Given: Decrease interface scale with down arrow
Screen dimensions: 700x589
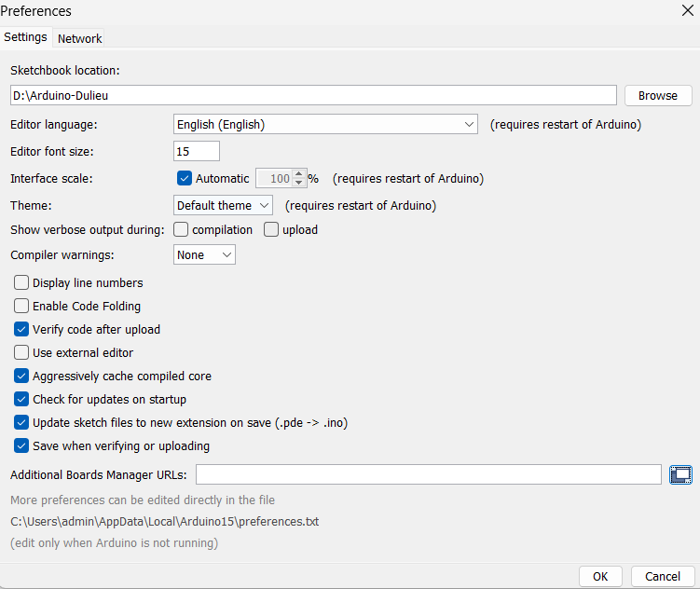Looking at the screenshot, I should point(298,183).
